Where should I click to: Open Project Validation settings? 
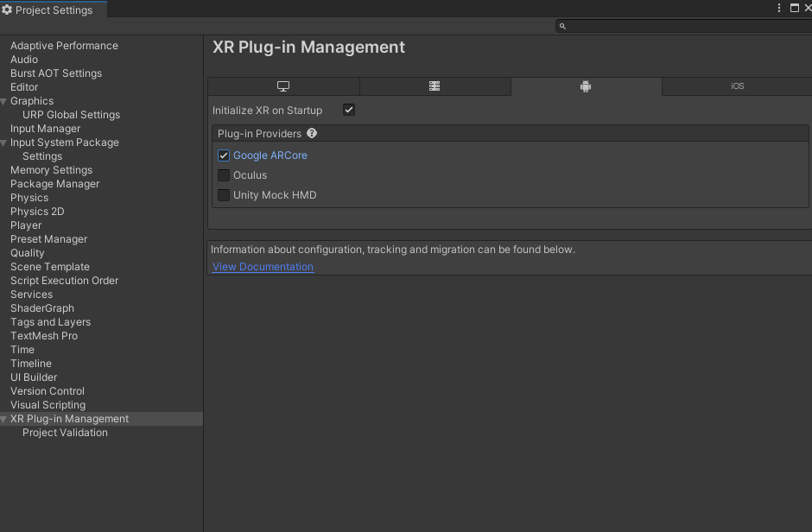coord(65,433)
